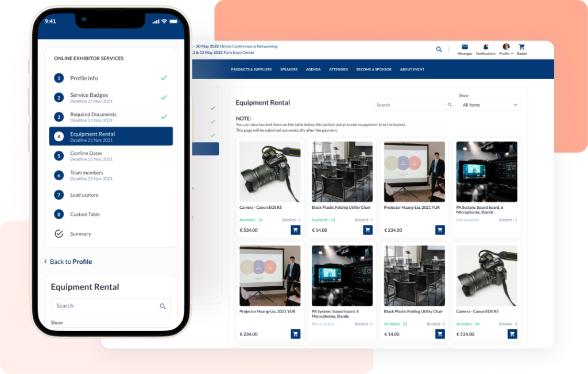Viewport: 588px width, 374px height.
Task: Click the step 7 number circle on the phone
Action: point(59,195)
